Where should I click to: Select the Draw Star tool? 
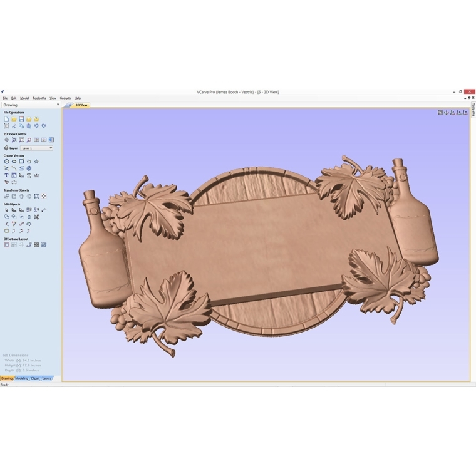(x=36, y=162)
